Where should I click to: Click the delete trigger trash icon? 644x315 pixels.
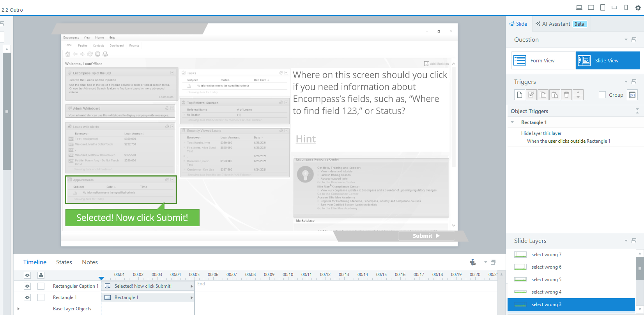[x=566, y=95]
